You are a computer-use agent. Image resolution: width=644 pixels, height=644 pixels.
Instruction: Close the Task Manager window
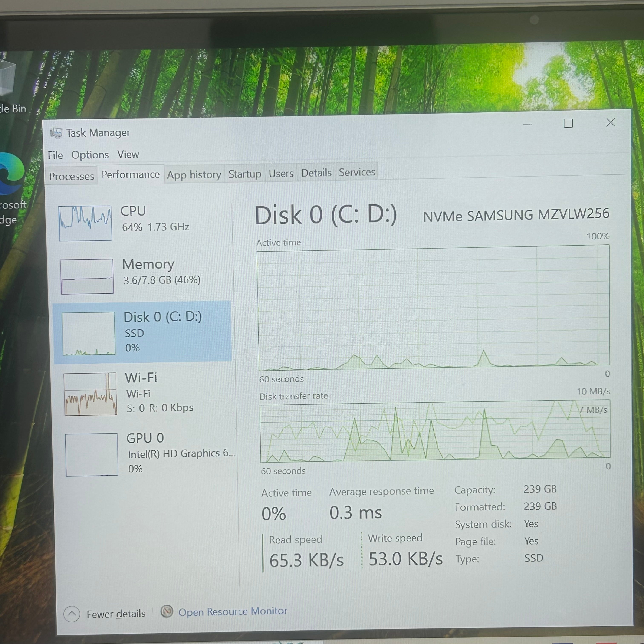[610, 122]
